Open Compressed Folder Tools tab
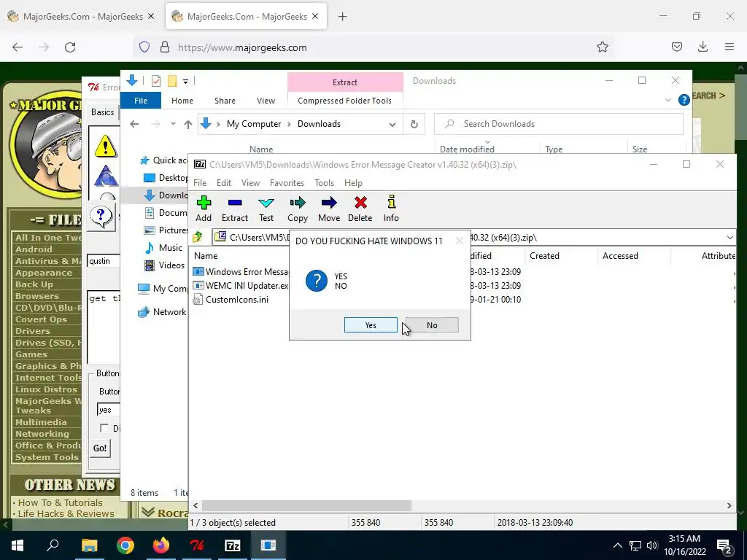 pos(344,101)
